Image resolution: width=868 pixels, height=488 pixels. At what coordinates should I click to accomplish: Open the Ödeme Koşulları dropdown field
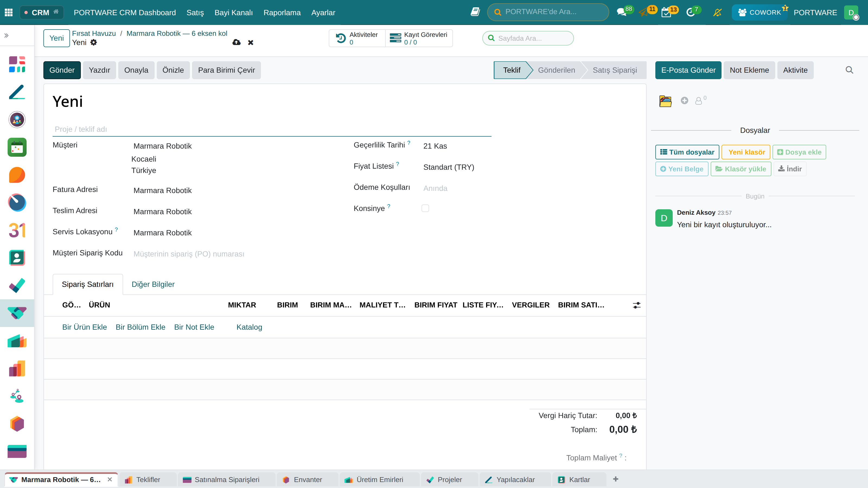pyautogui.click(x=457, y=188)
